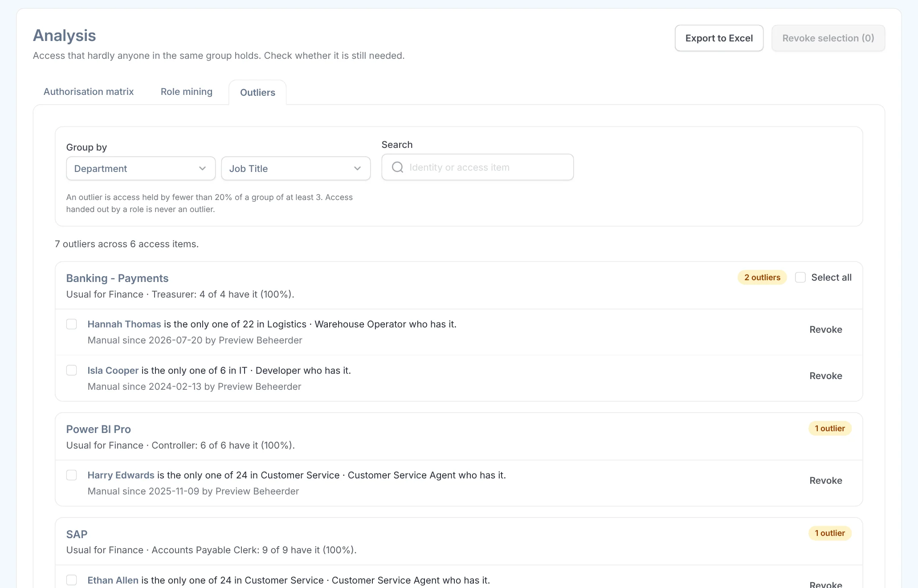Open the Department group-by dropdown

141,168
